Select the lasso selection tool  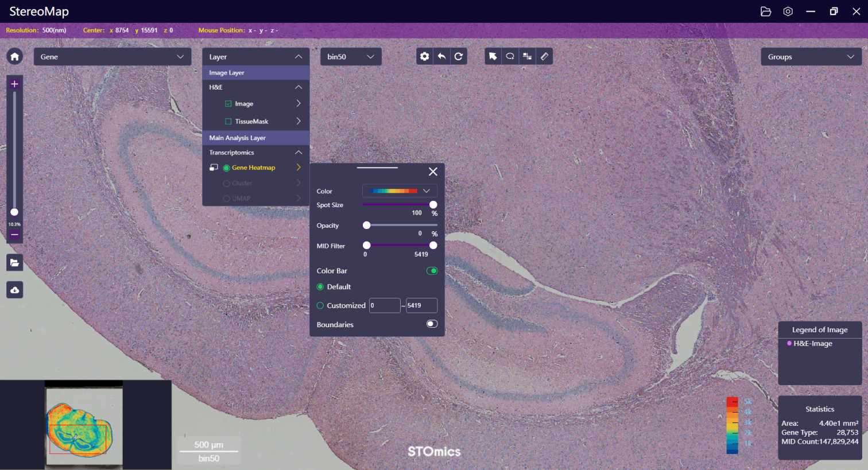510,56
